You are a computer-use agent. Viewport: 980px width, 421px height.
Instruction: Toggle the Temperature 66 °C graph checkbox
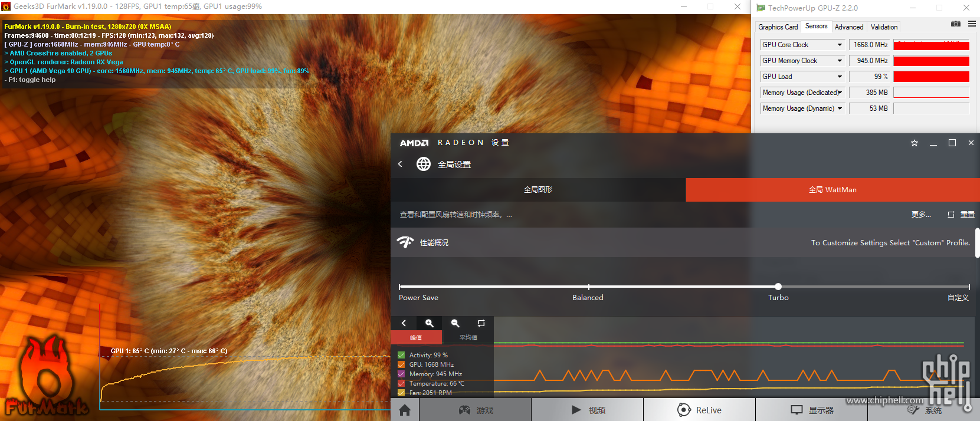point(401,383)
